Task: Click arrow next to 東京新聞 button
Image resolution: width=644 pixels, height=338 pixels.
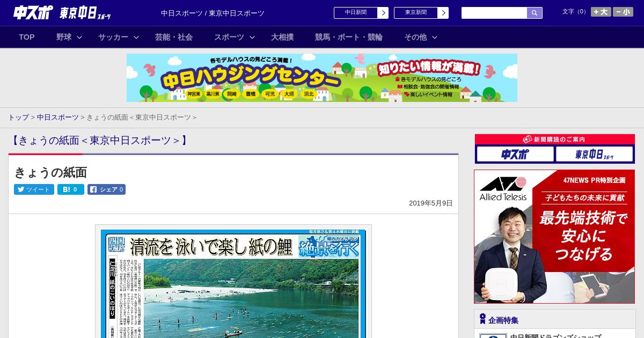Action: (x=443, y=13)
